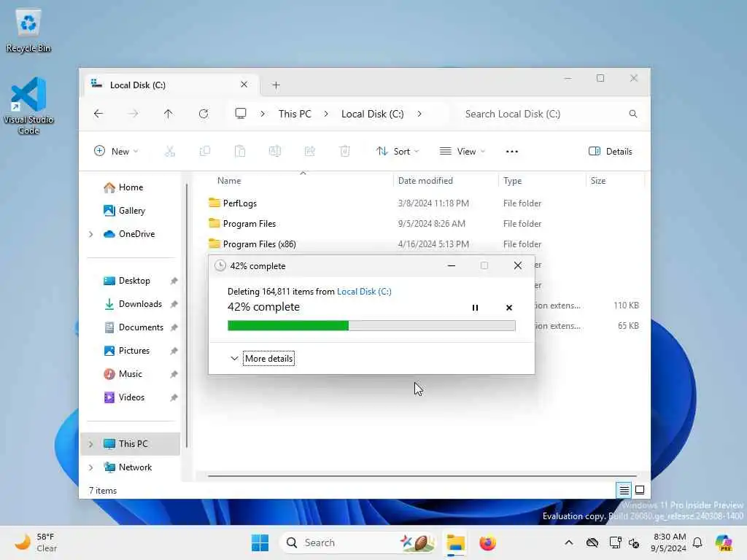Screen dimensions: 747x560
Task: Add a new Explorer tab
Action: coord(276,85)
